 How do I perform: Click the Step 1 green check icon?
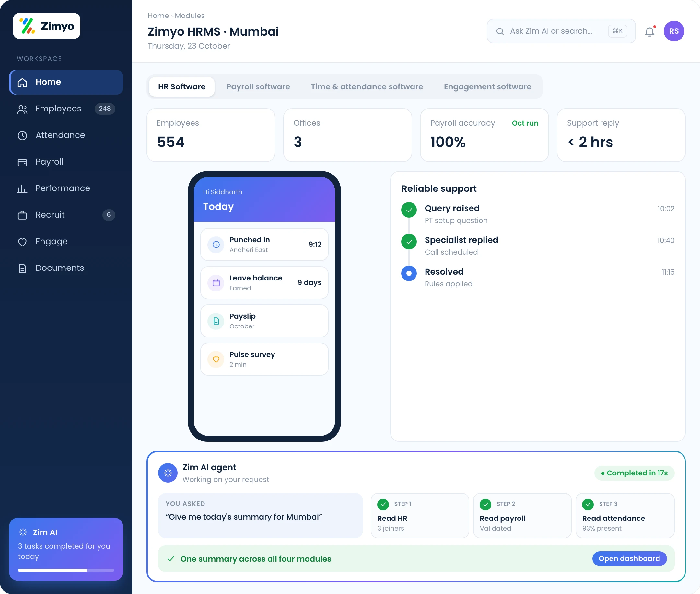[383, 504]
